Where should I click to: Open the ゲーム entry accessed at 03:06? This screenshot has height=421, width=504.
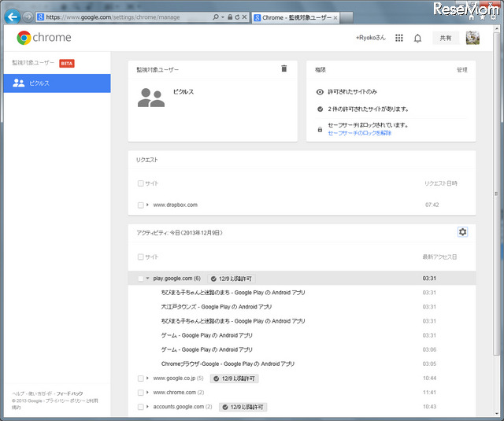point(206,349)
